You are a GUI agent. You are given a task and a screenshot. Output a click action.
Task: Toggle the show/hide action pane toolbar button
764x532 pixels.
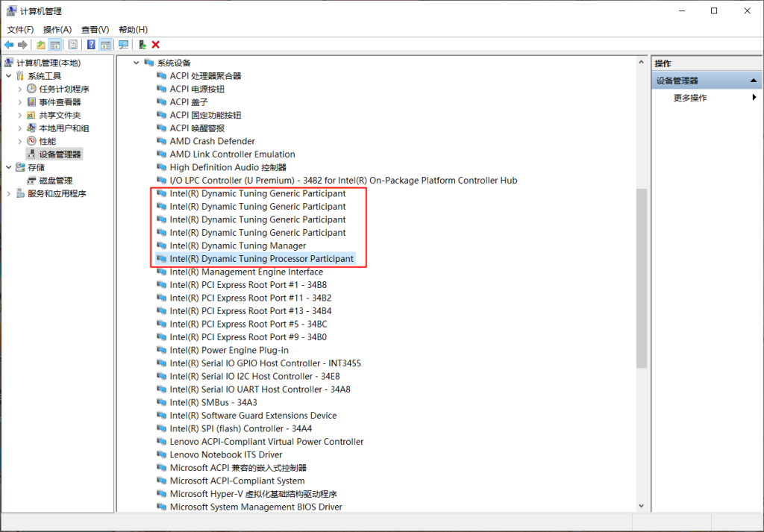click(x=105, y=45)
